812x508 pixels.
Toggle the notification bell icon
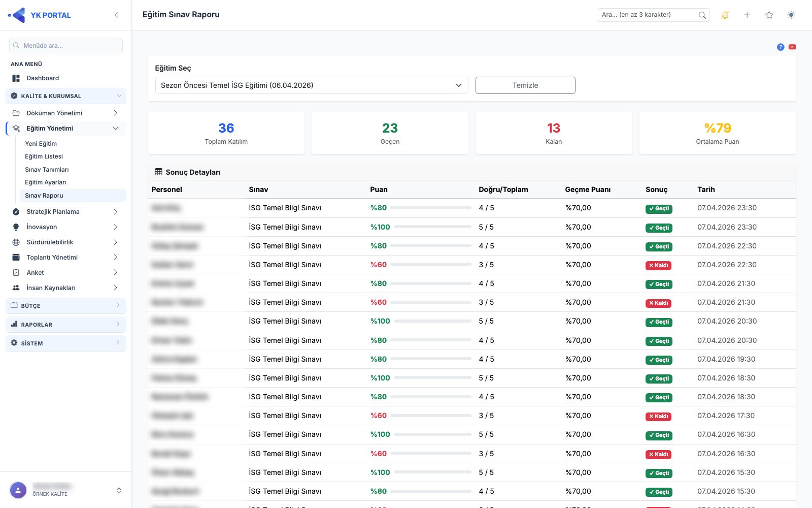[x=725, y=15]
